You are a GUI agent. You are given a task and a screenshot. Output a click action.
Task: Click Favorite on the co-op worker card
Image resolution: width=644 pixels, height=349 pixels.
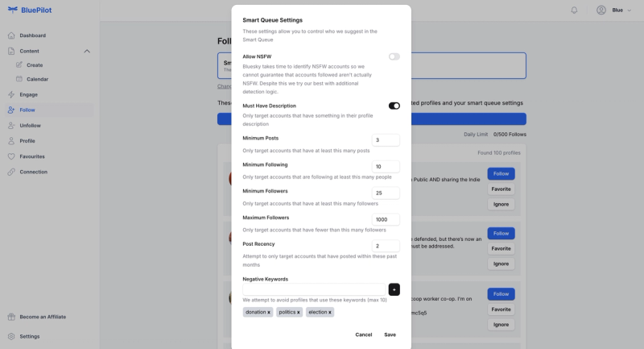coord(501,310)
